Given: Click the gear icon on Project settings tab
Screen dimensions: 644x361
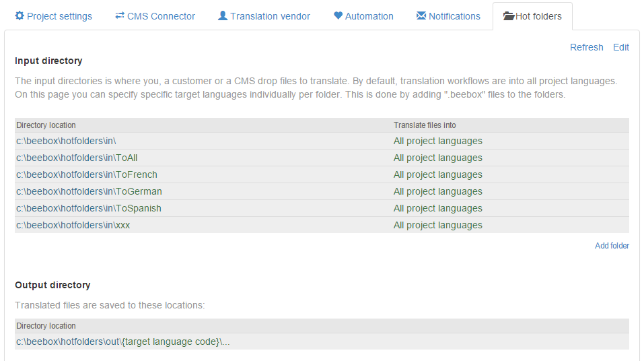Looking at the screenshot, I should pos(20,15).
